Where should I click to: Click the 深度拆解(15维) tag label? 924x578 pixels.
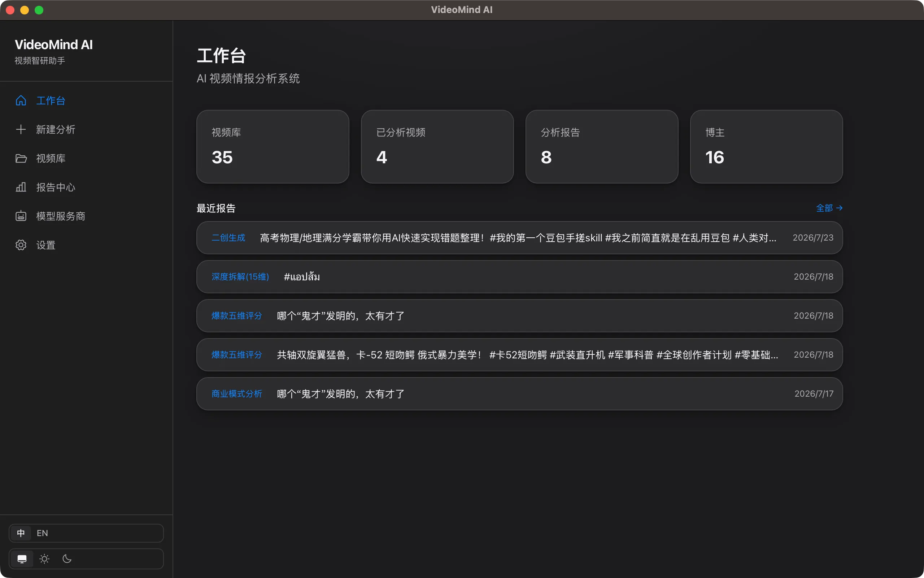[x=240, y=277]
